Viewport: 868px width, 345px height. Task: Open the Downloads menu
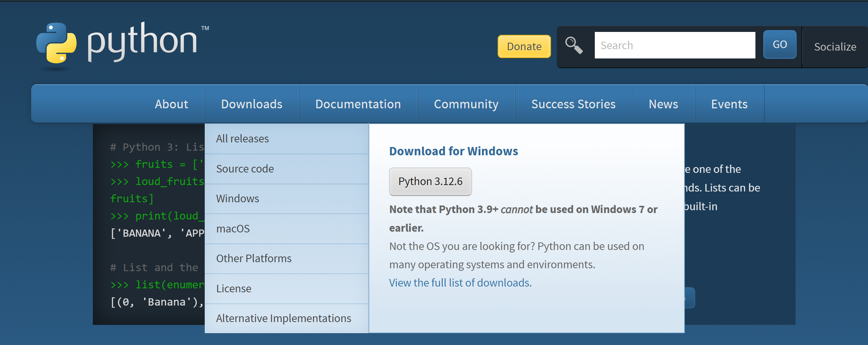(252, 104)
